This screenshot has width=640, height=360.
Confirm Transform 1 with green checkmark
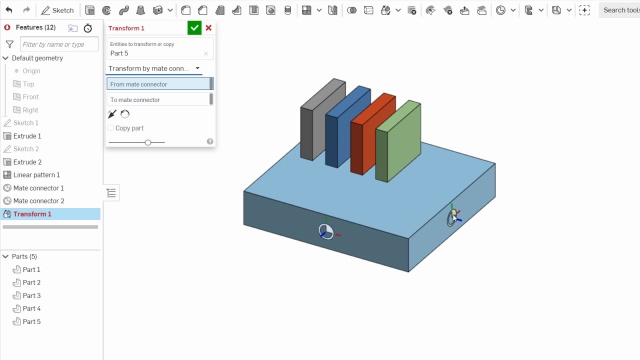click(x=194, y=28)
